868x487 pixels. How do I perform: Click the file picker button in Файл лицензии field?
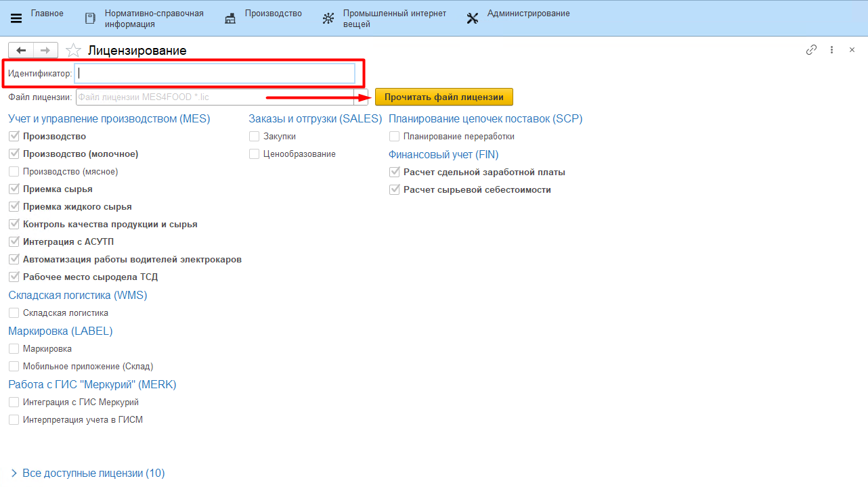tap(361, 97)
